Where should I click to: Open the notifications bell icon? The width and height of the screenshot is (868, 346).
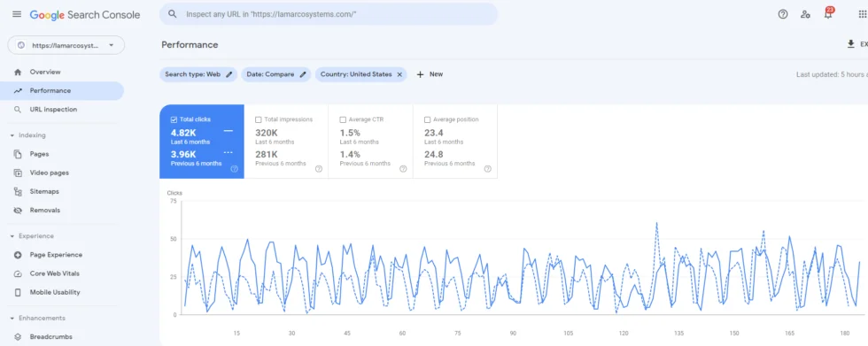point(828,14)
